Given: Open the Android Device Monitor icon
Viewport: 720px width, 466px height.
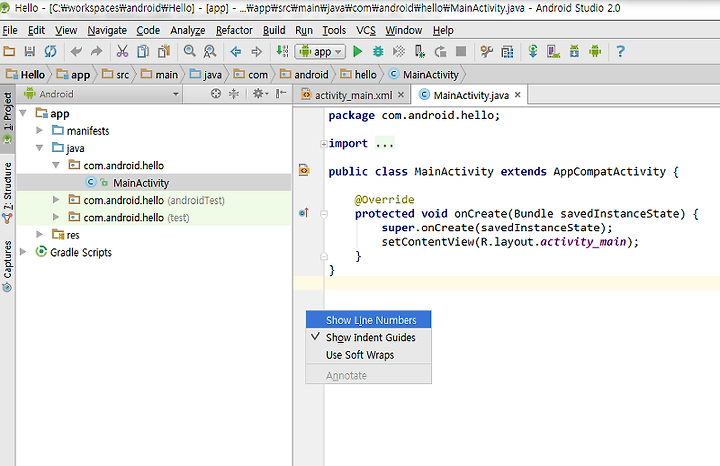Looking at the screenshot, I should [x=595, y=51].
